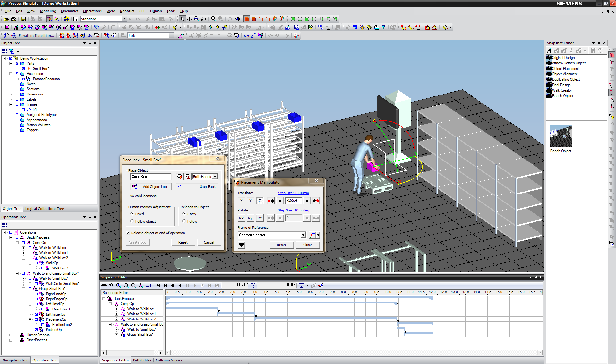Click the measurement ruler icon in second toolbar
This screenshot has width=616, height=364.
(x=411, y=28)
